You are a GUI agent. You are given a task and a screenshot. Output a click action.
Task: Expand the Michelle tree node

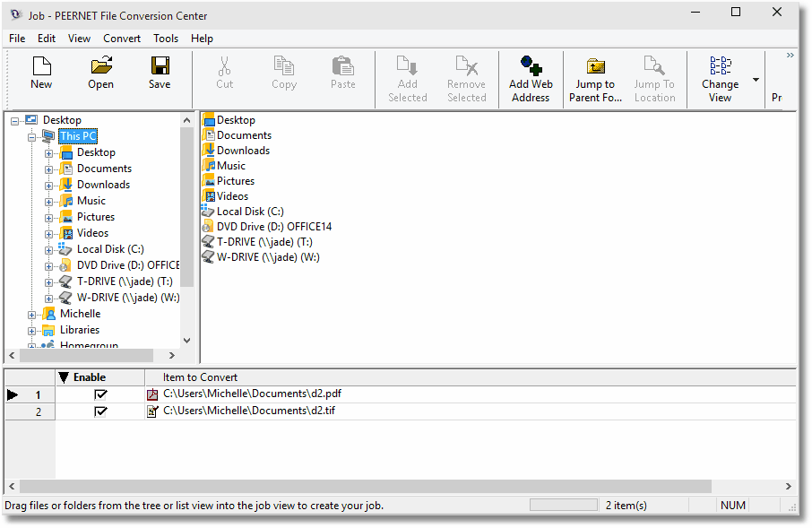pyautogui.click(x=32, y=315)
